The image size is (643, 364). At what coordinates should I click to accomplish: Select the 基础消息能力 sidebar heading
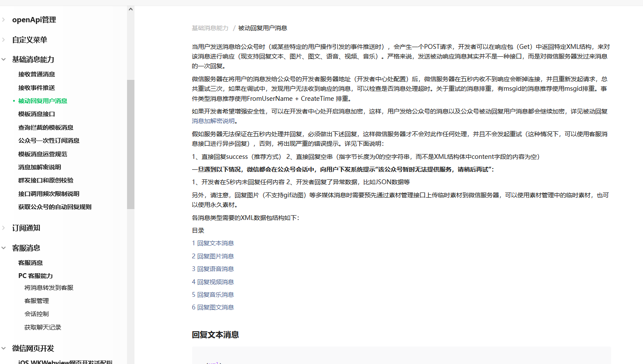[x=33, y=59]
